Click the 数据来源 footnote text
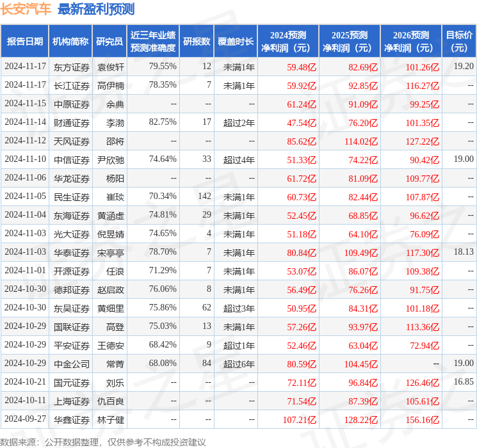 [103, 442]
